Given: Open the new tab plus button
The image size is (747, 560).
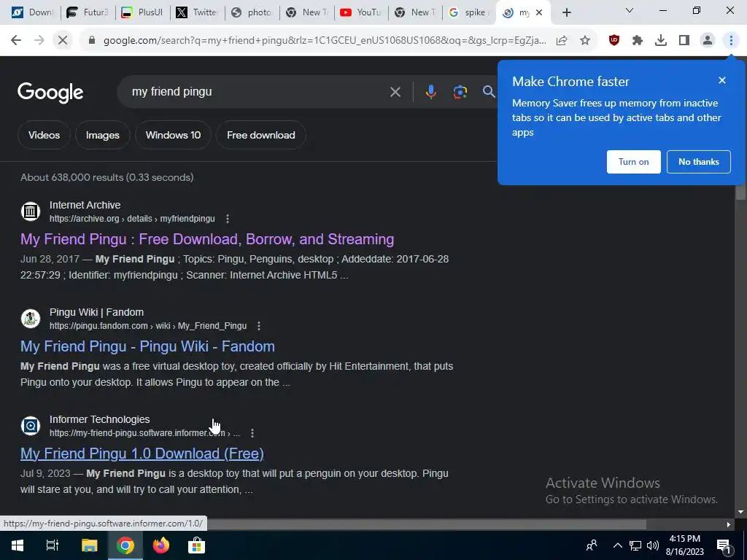Looking at the screenshot, I should [x=566, y=12].
